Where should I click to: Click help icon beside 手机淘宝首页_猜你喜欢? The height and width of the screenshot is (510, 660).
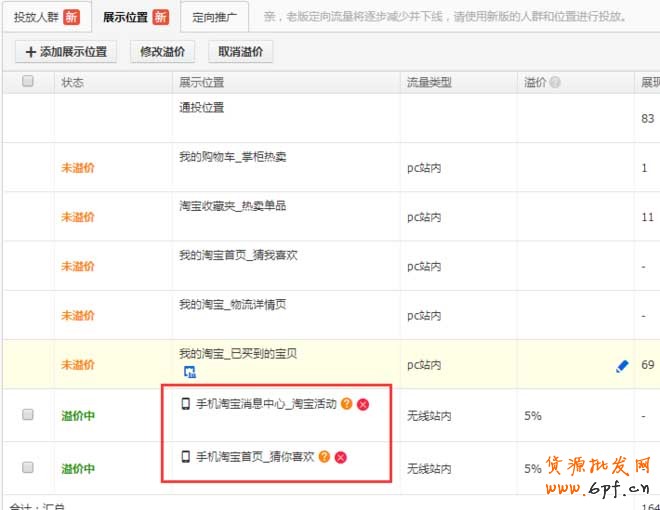coord(324,457)
